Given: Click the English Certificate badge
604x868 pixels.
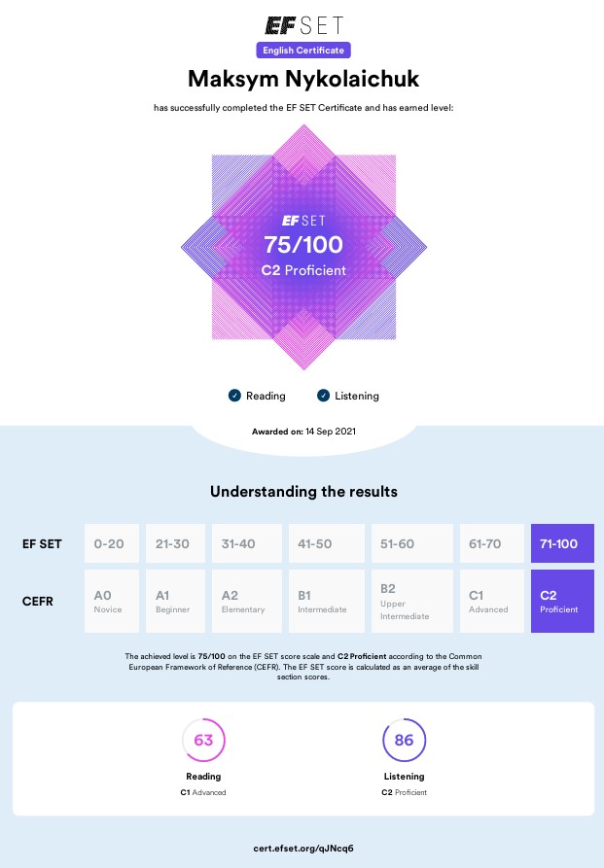Looking at the screenshot, I should (302, 50).
